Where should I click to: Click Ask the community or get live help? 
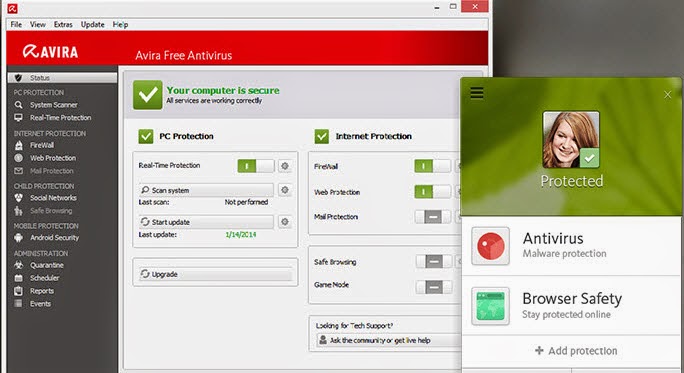point(388,340)
